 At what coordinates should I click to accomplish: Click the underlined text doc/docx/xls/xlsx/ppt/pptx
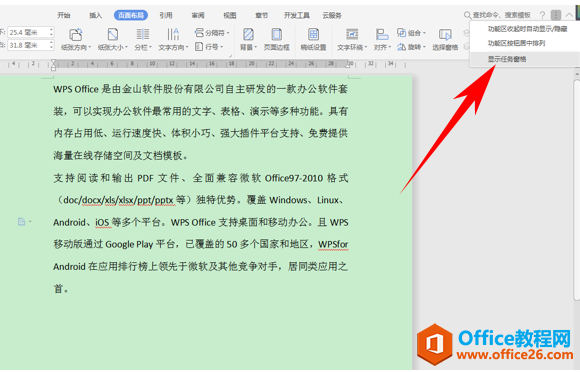pyautogui.click(x=118, y=200)
